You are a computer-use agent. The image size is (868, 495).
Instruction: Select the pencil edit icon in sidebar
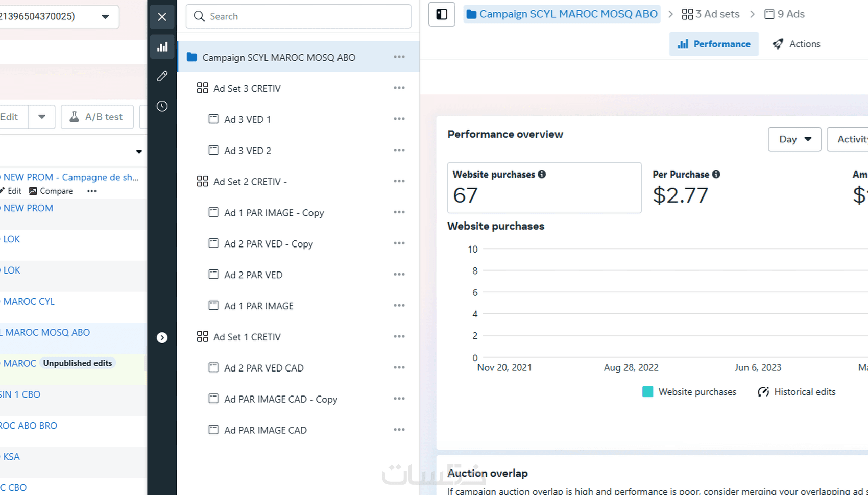tap(162, 76)
